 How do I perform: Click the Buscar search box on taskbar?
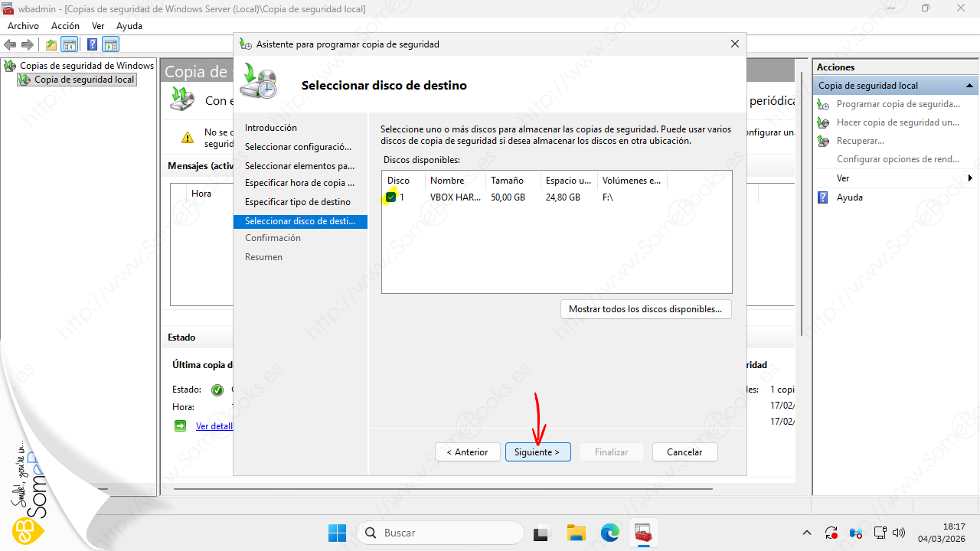[440, 533]
